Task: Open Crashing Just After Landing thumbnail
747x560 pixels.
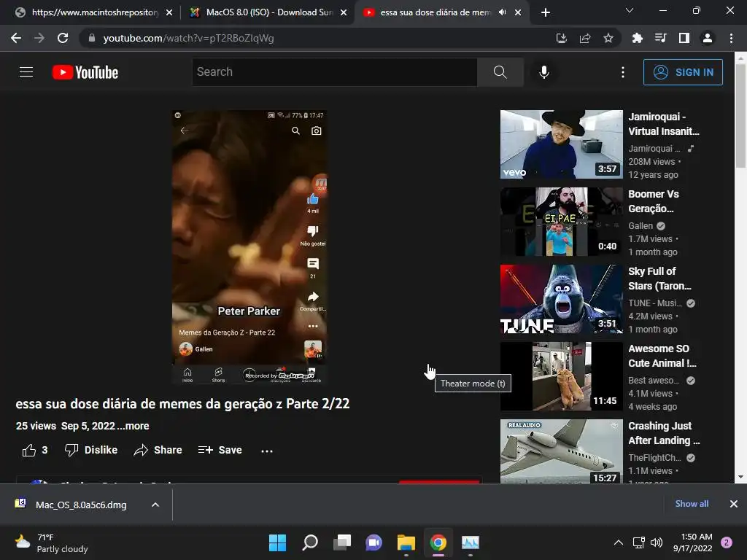Action: (x=561, y=451)
